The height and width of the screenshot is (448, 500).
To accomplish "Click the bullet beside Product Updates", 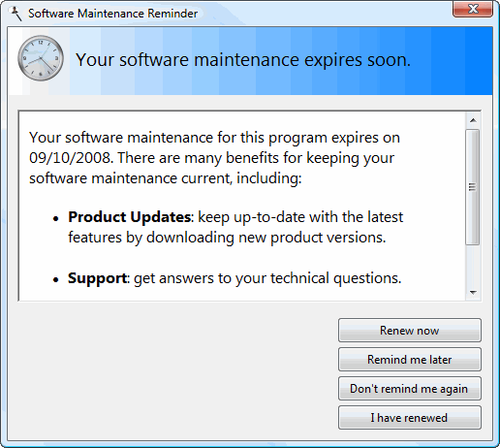I will tap(56, 219).
